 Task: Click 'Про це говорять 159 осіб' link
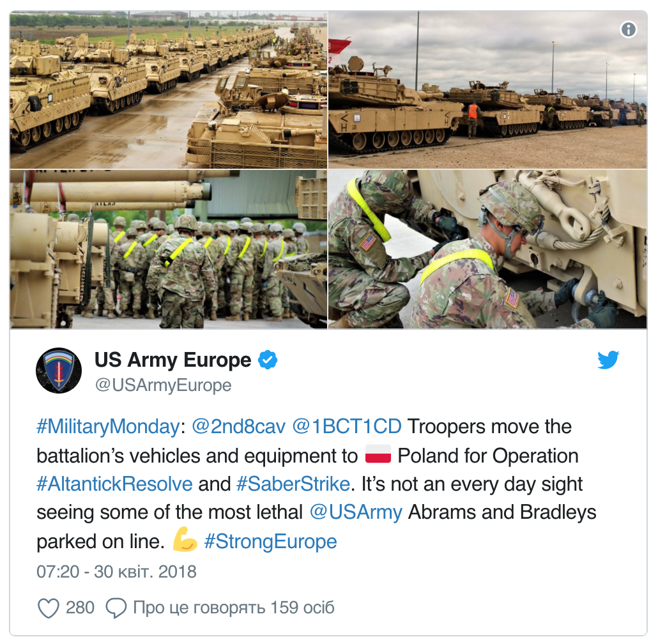click(234, 608)
